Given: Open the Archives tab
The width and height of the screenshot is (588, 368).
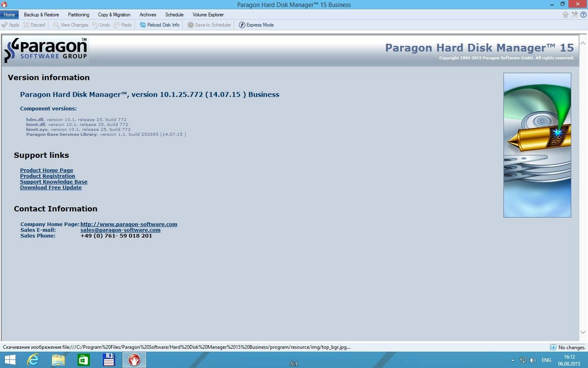Looking at the screenshot, I should coord(148,15).
